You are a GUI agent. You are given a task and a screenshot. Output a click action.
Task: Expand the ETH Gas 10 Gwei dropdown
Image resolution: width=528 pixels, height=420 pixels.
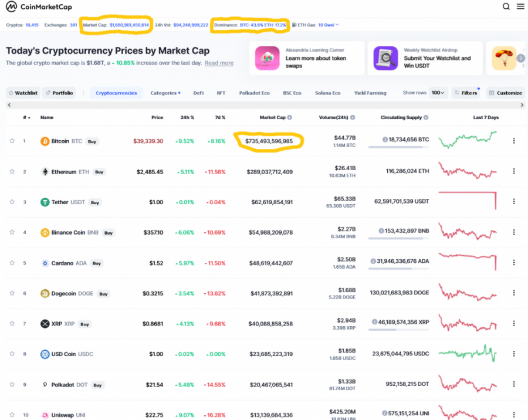click(329, 25)
